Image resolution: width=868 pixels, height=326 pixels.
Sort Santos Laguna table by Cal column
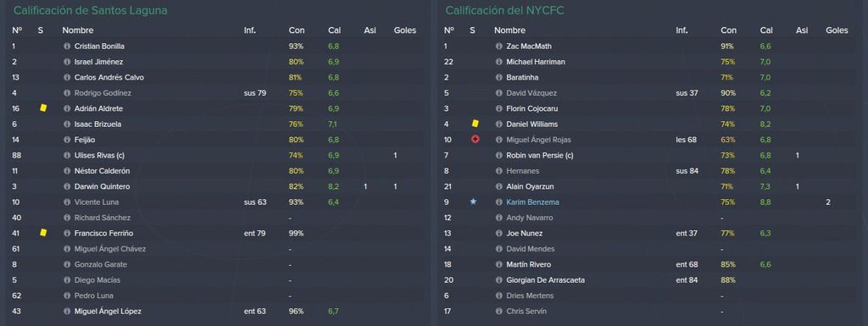(334, 30)
